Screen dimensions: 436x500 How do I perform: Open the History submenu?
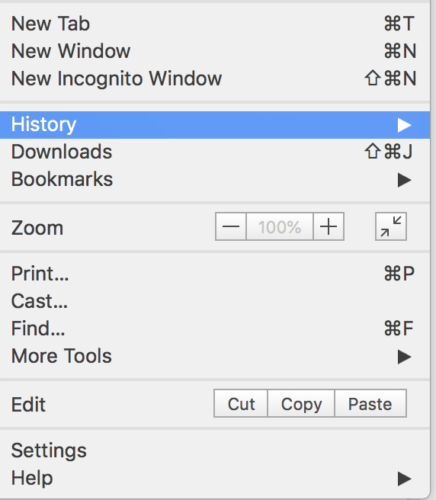pos(215,125)
